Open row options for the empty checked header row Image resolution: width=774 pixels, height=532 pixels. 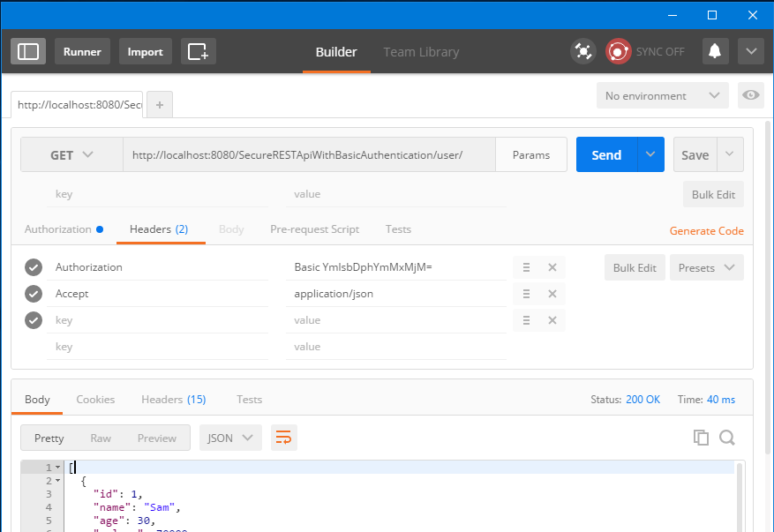[526, 320]
